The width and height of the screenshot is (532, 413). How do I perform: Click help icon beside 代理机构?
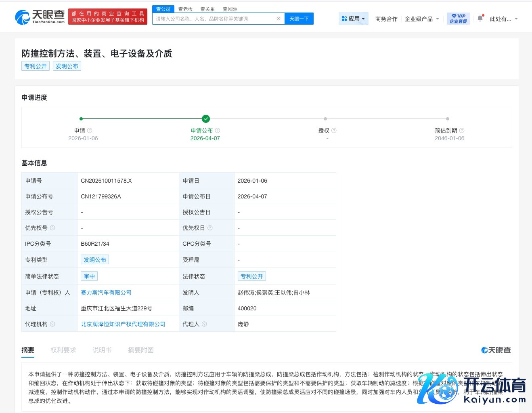(x=52, y=324)
